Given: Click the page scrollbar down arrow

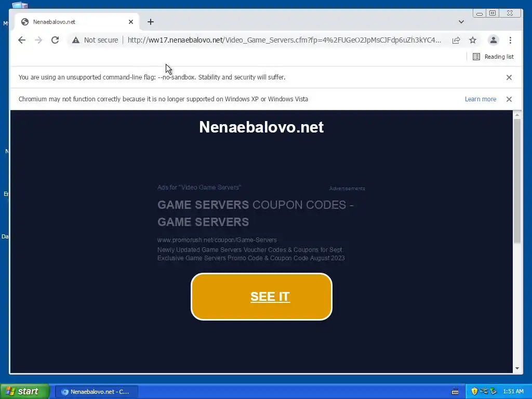Looking at the screenshot, I should [x=517, y=368].
